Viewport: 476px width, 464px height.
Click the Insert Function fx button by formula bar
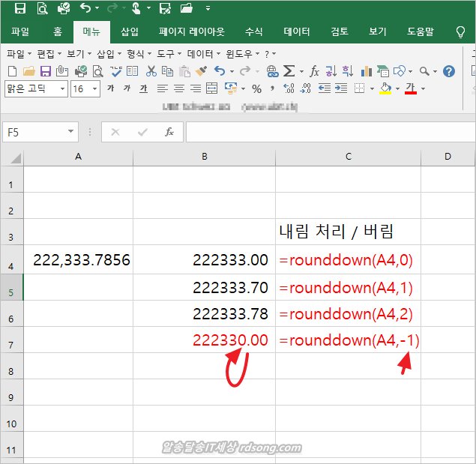(x=169, y=131)
